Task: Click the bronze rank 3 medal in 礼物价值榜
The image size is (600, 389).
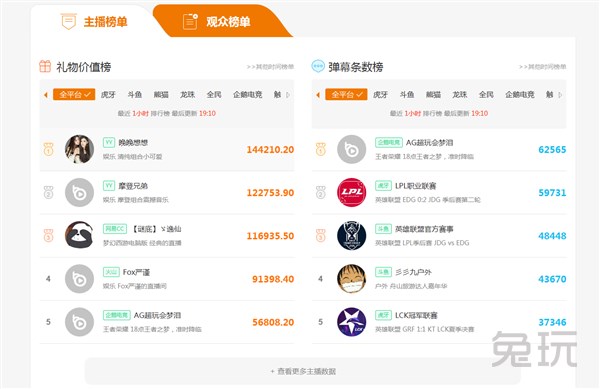Action: click(x=49, y=235)
